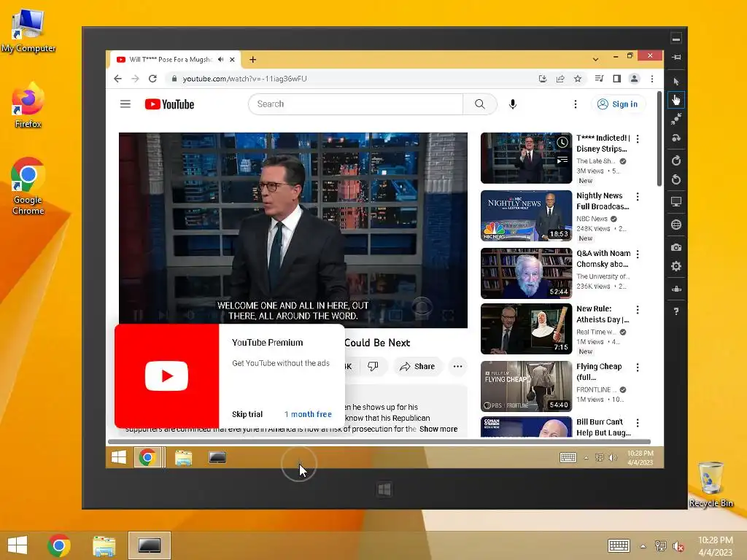Open YouTube settings three-dot menu near Sign in

[576, 104]
